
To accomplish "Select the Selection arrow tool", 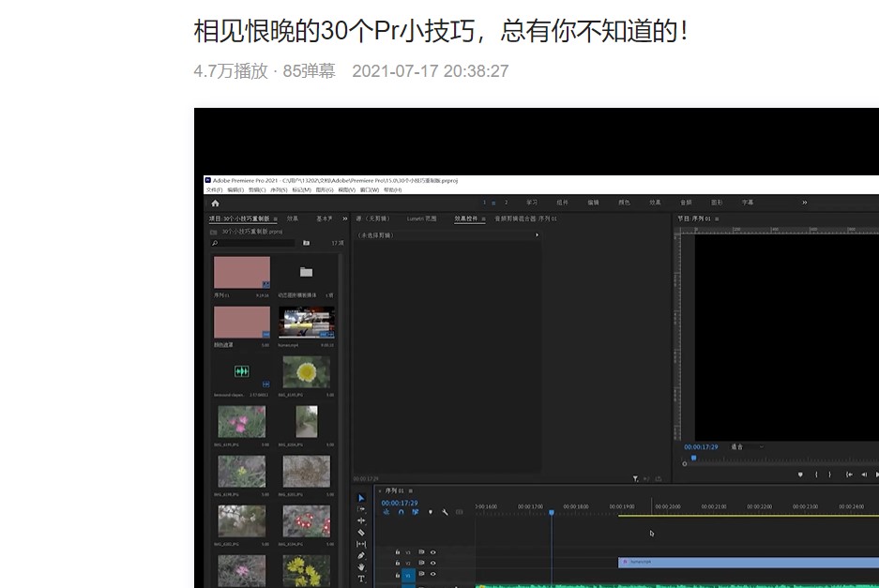I will [361, 498].
